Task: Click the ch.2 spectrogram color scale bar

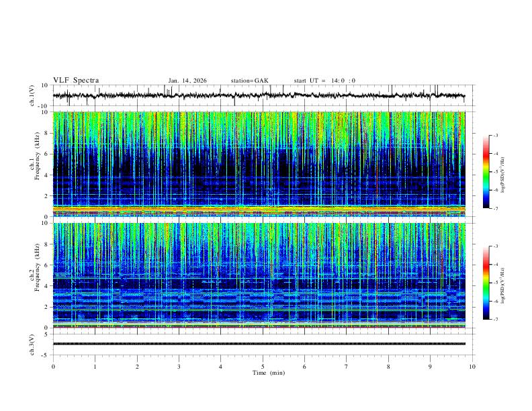Action: tap(486, 283)
